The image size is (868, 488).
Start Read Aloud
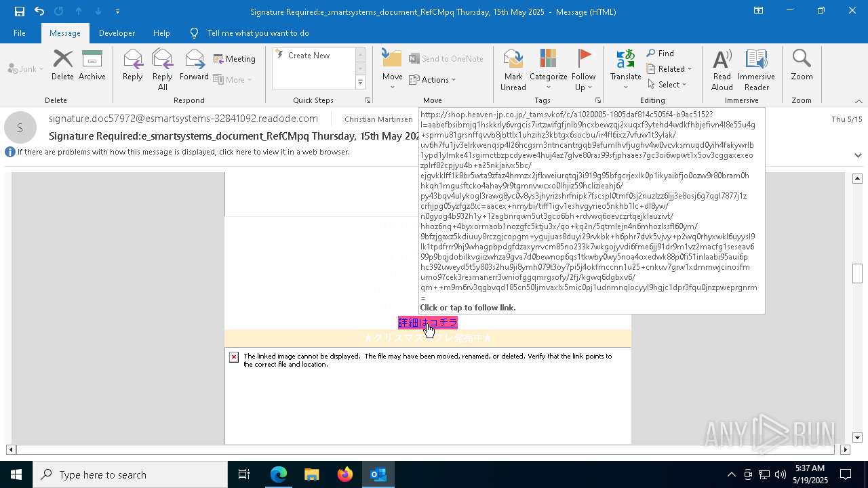click(x=722, y=70)
